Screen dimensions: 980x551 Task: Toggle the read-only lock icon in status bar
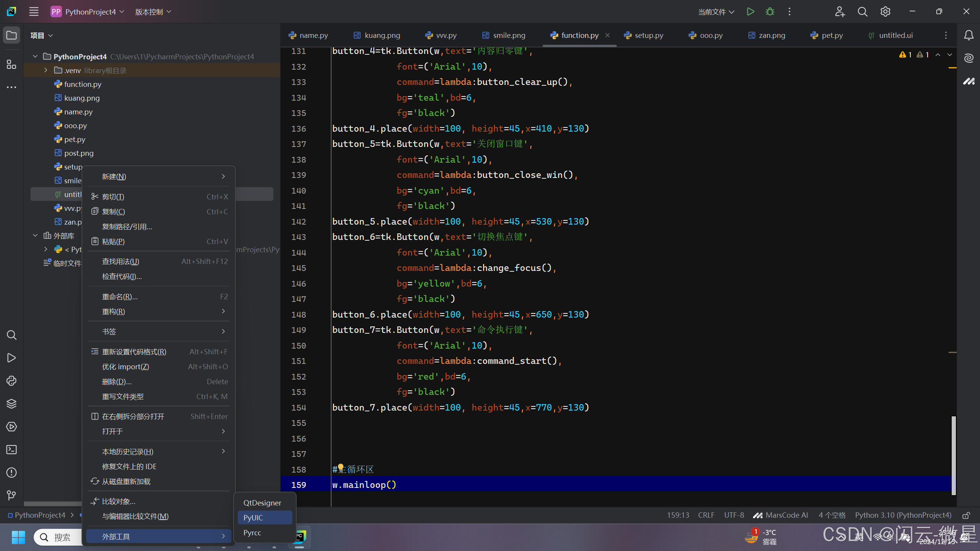pyautogui.click(x=966, y=515)
